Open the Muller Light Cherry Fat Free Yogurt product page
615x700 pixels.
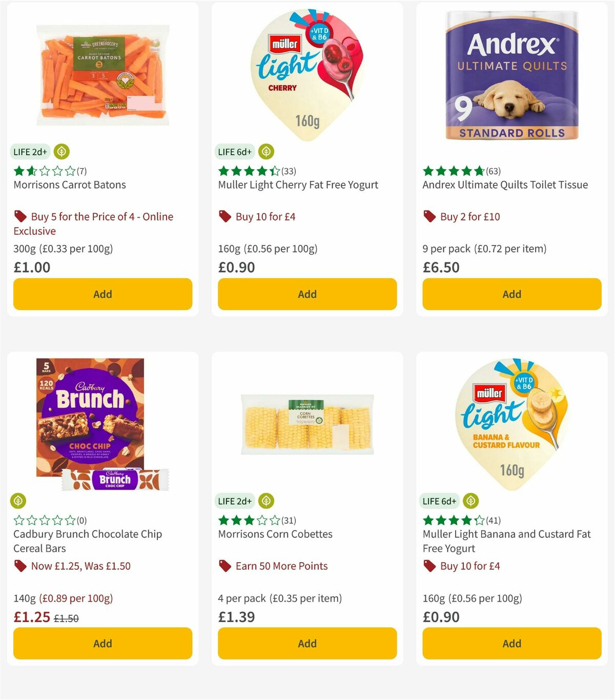(298, 184)
